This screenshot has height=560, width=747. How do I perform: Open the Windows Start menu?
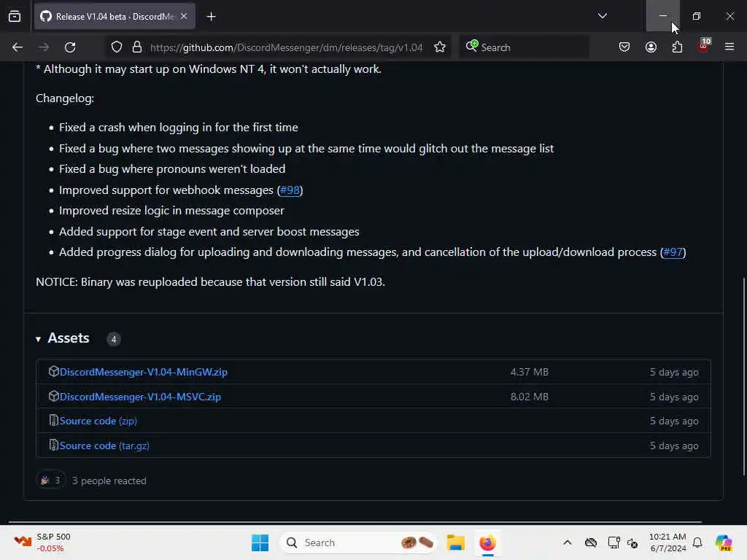pos(260,542)
